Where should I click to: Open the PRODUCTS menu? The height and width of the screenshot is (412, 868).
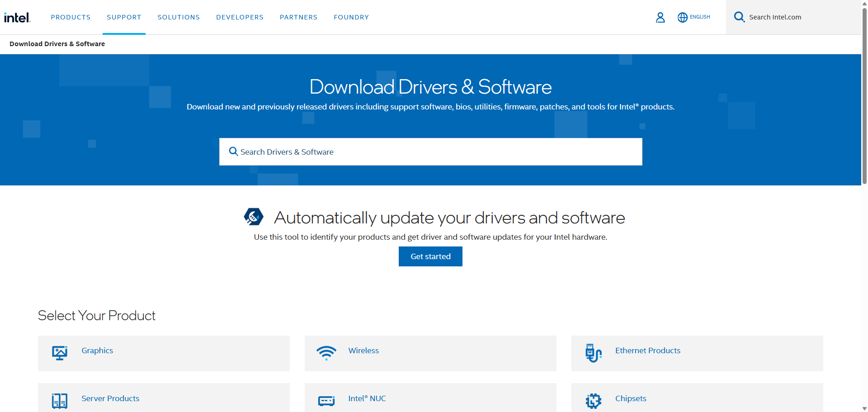(71, 17)
